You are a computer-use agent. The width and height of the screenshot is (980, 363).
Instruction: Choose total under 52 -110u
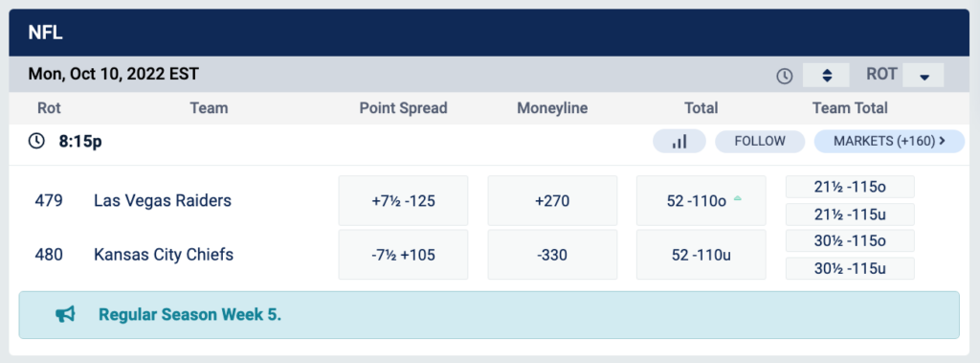(x=702, y=255)
